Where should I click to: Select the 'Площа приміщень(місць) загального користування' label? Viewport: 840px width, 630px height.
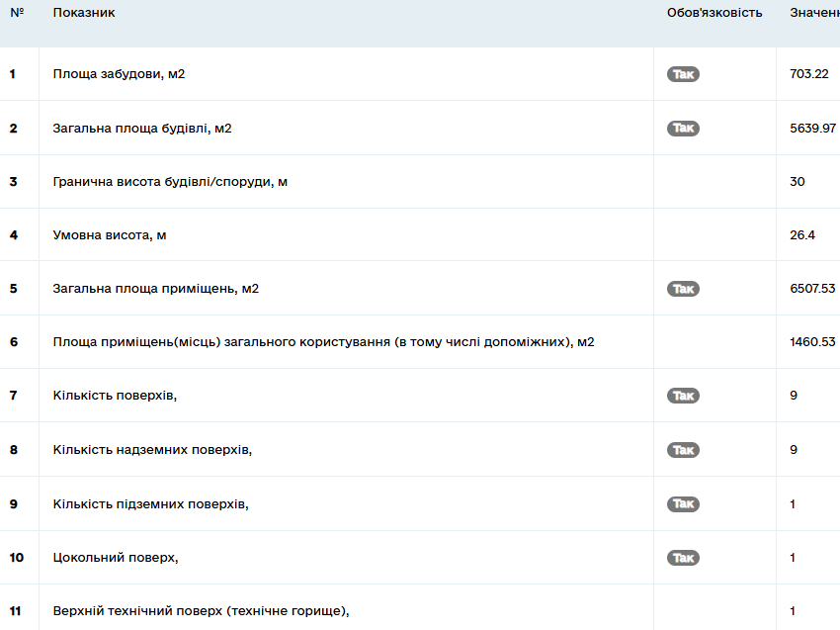coord(323,342)
